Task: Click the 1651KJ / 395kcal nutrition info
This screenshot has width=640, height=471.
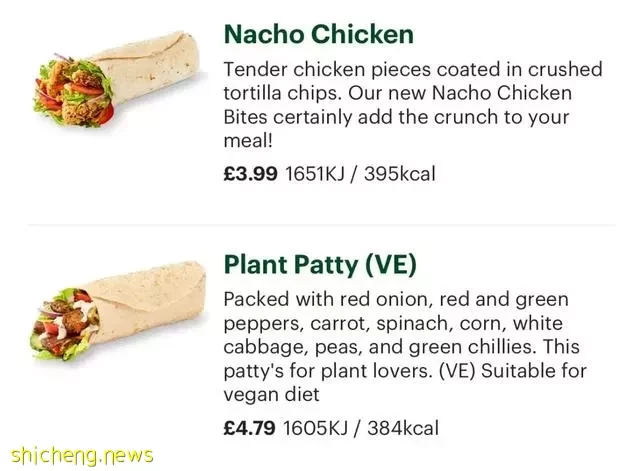Action: (x=360, y=173)
